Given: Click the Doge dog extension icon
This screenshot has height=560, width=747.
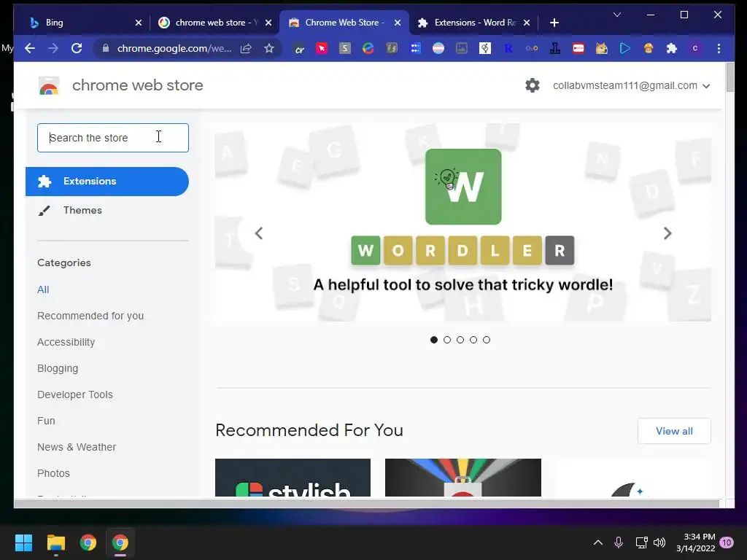Looking at the screenshot, I should [x=602, y=48].
